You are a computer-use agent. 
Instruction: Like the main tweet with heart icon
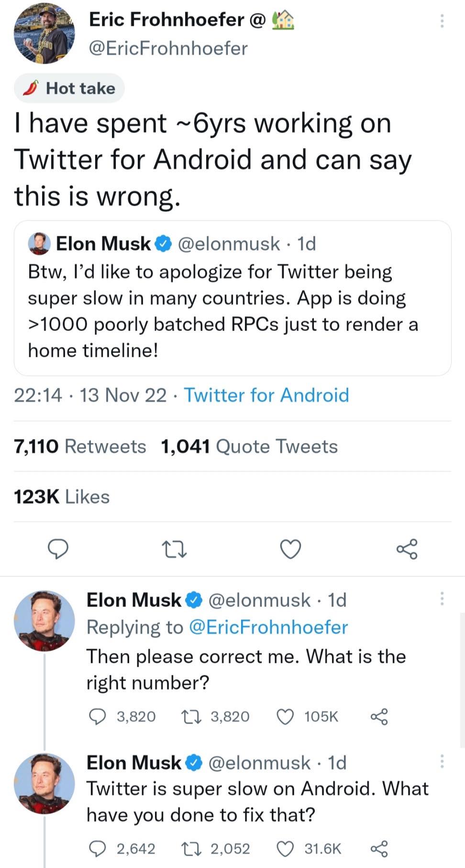[290, 549]
